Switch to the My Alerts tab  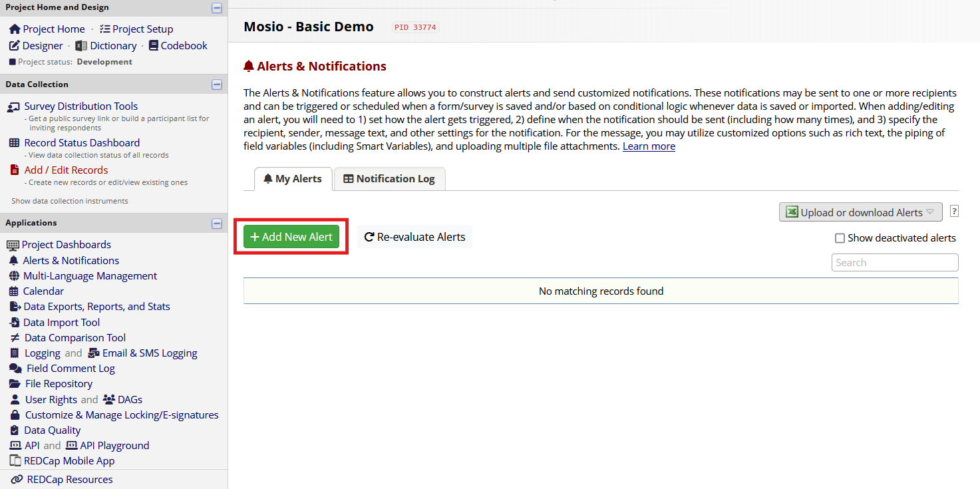[x=293, y=179]
